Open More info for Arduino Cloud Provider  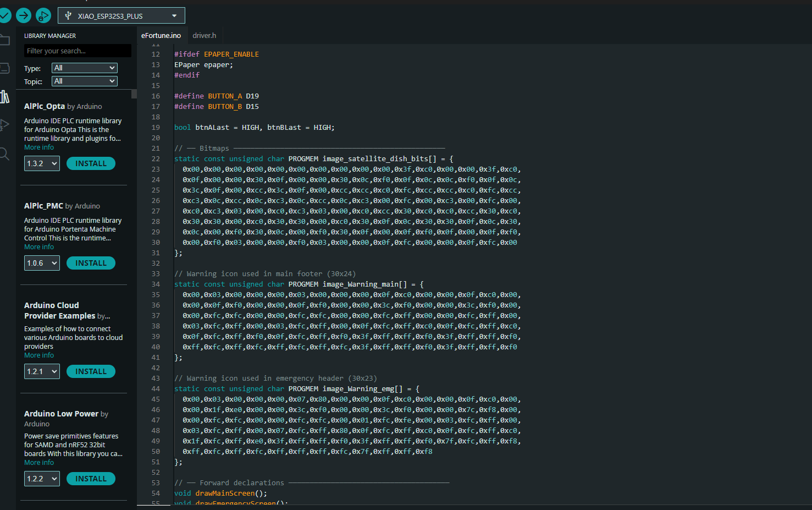[39, 355]
